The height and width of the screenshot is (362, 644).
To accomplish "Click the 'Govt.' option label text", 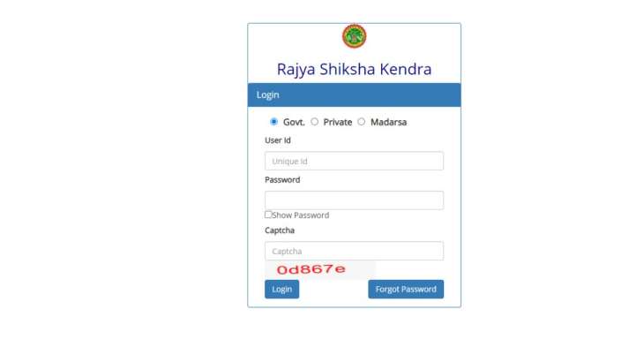I will (294, 122).
